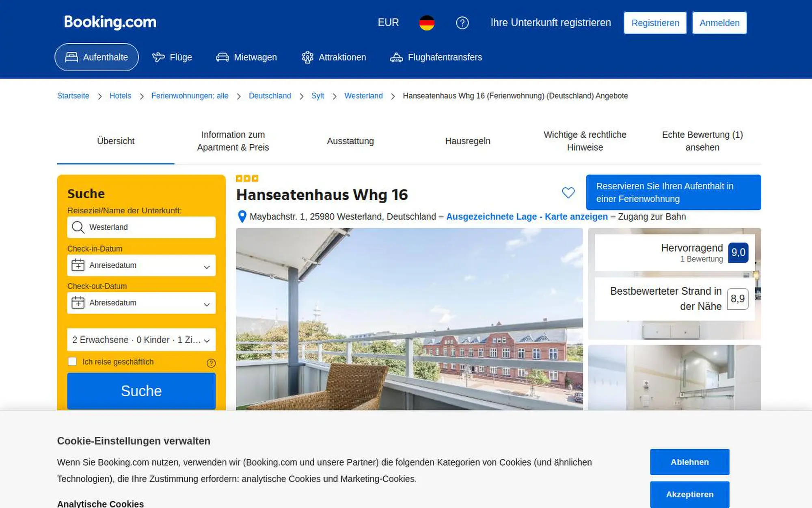Go to Ausstattung section tab
The height and width of the screenshot is (508, 812).
coord(350,141)
